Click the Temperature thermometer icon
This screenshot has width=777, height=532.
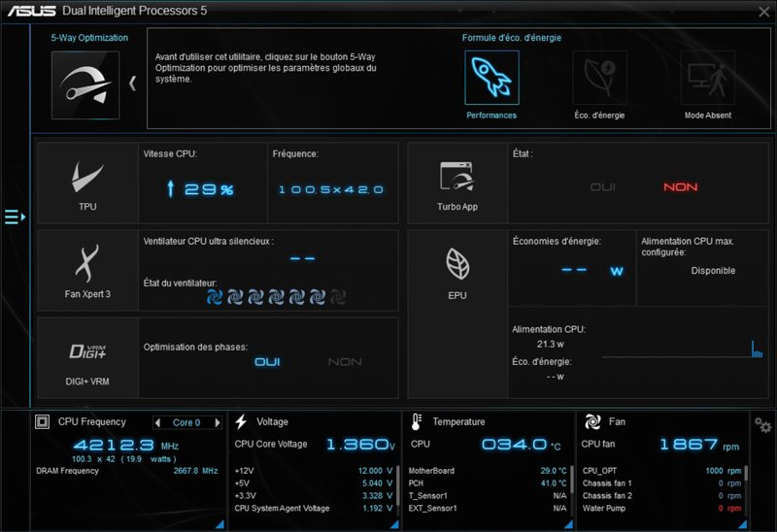point(417,421)
